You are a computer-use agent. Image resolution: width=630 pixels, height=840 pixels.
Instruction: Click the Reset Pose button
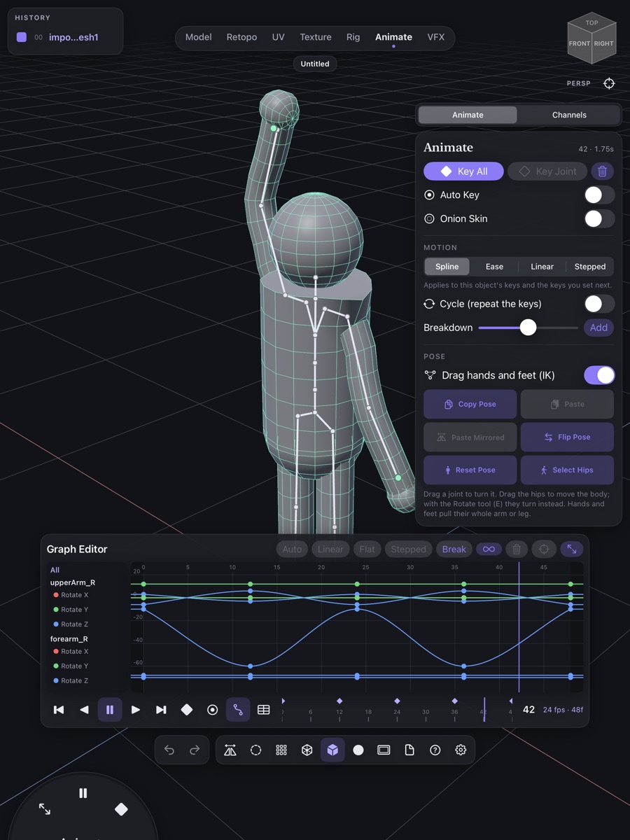[470, 470]
